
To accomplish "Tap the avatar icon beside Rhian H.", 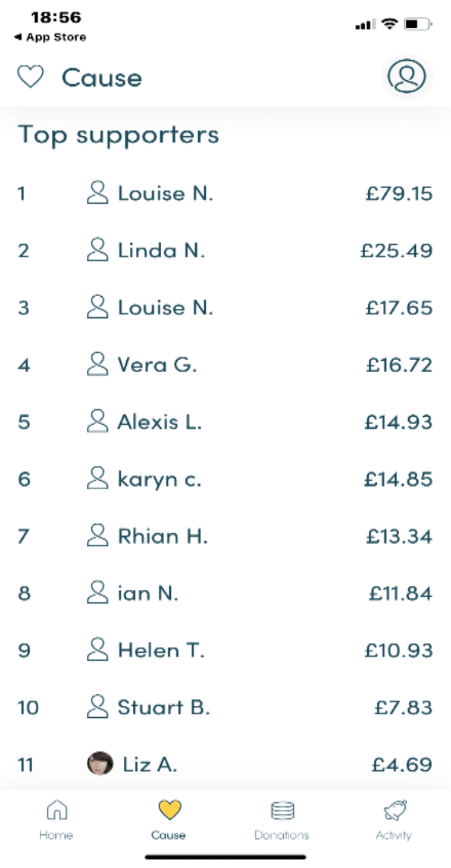I will pyautogui.click(x=97, y=536).
